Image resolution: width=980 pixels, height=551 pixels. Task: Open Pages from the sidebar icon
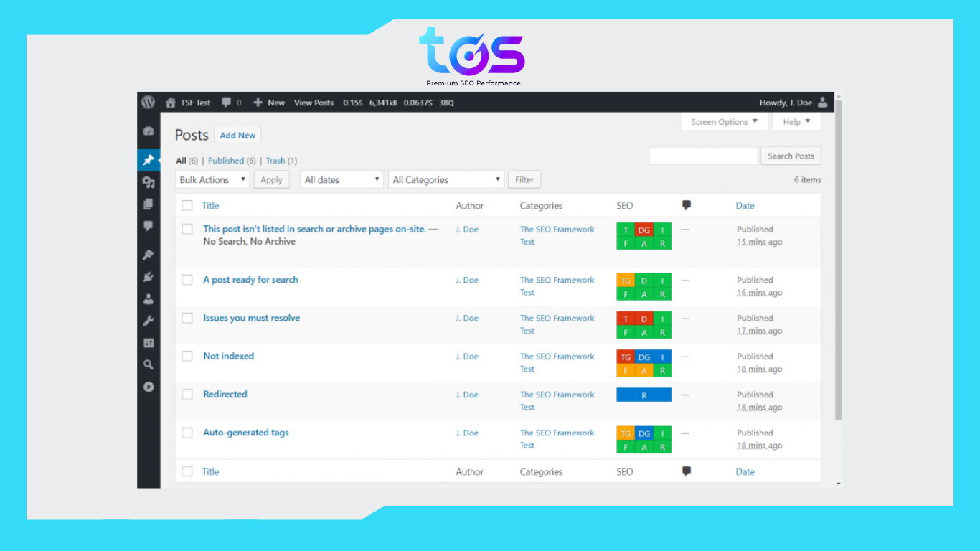pos(149,204)
